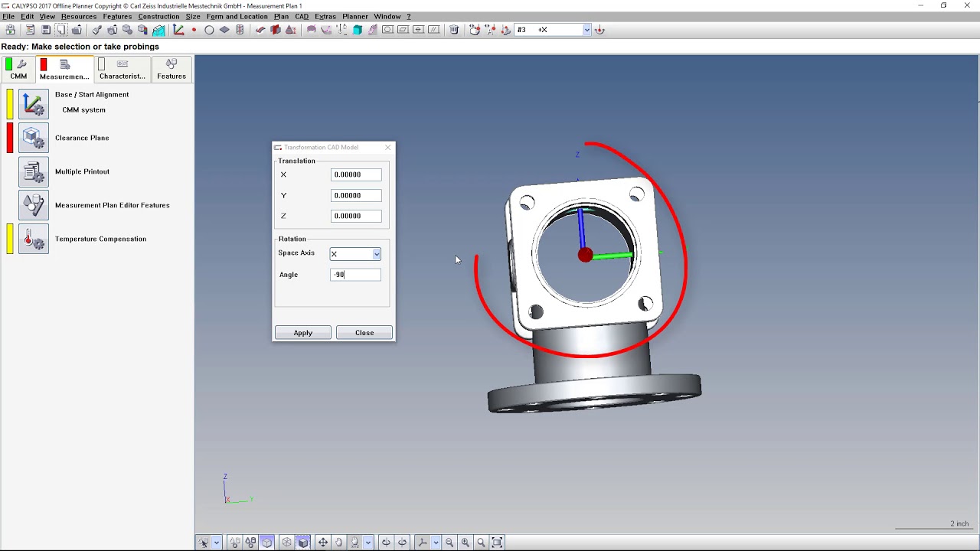Click the rotate right view icon
Screen dimensions: 980x551
[x=402, y=542]
